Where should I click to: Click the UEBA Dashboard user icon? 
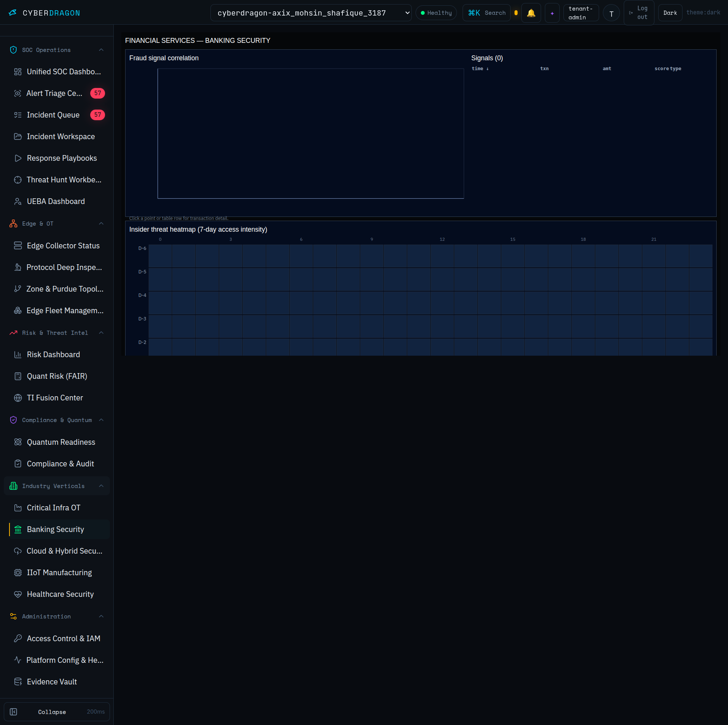[x=18, y=201]
